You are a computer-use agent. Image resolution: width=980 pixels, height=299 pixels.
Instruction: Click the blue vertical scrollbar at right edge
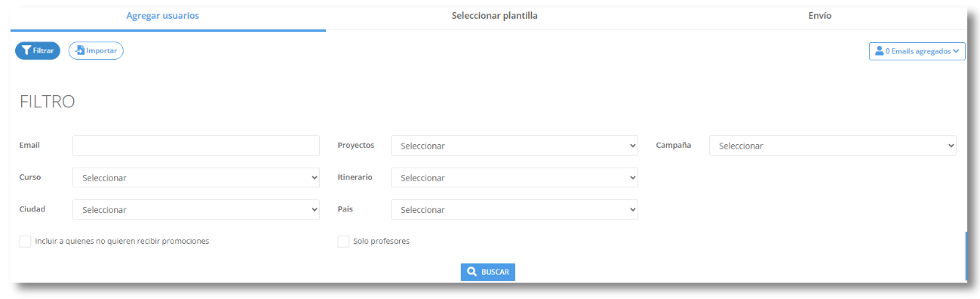[x=966, y=256]
